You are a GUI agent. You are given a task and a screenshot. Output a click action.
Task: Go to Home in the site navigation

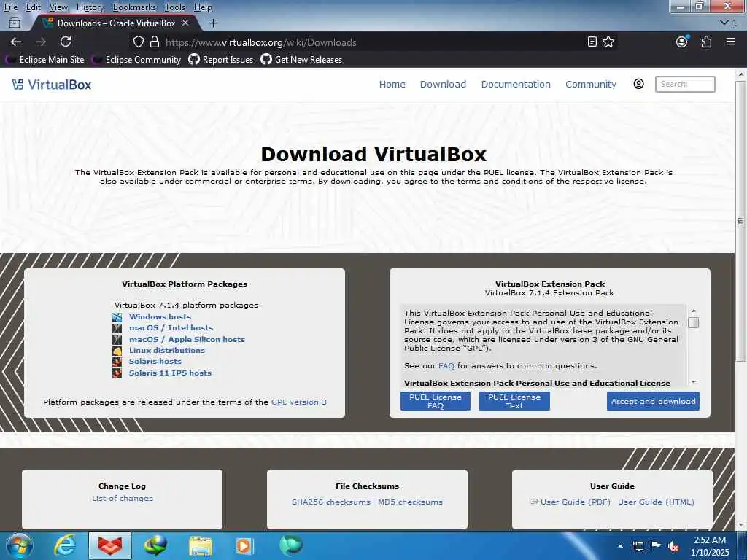(392, 85)
